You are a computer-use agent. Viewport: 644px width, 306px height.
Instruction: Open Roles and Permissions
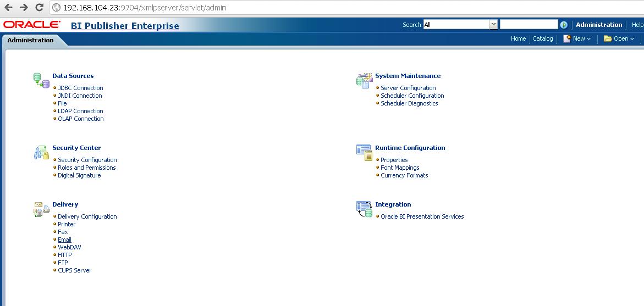coord(87,168)
